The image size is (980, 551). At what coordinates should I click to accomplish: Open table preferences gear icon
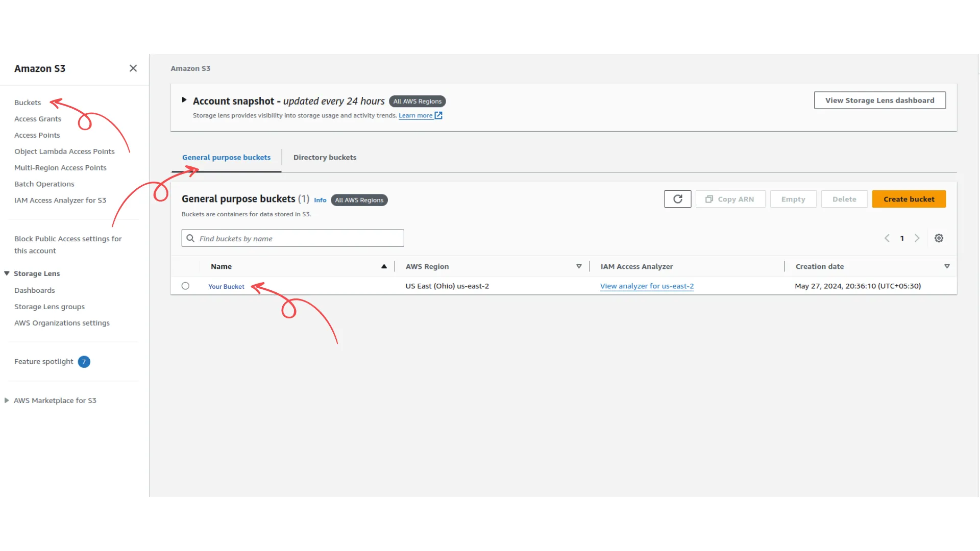(939, 238)
